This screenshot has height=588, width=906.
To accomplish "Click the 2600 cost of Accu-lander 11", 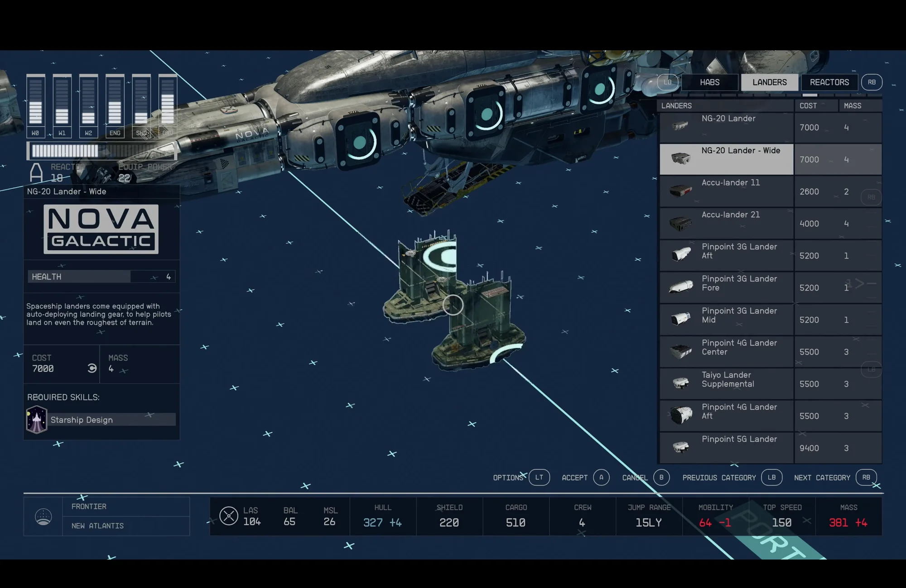I will 809,191.
